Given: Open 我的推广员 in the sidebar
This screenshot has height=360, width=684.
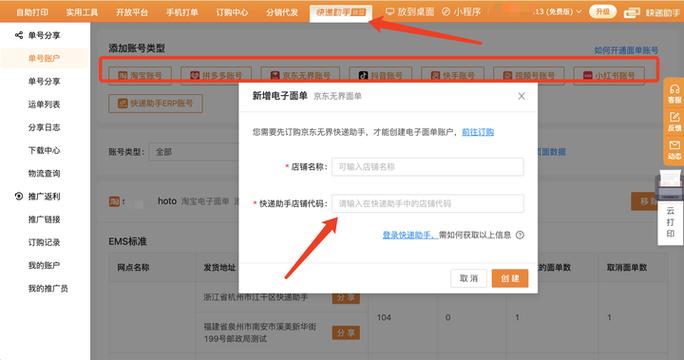Looking at the screenshot, I should coord(48,288).
